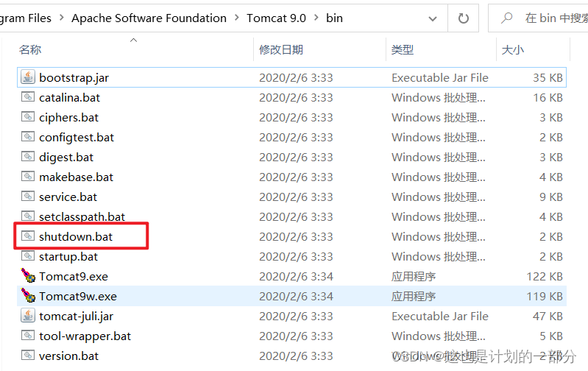
Task: Click the startup.bat batch file icon
Action: coord(28,256)
